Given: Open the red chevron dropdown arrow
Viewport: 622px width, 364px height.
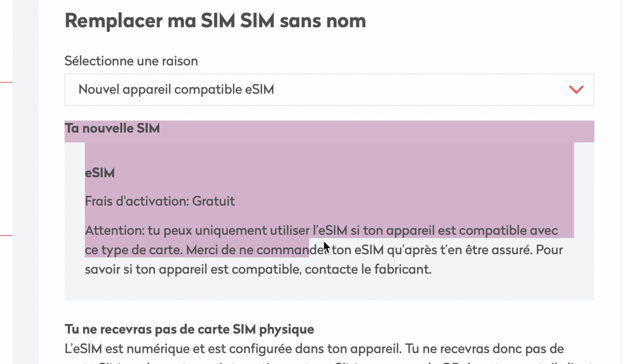Looking at the screenshot, I should pos(576,89).
